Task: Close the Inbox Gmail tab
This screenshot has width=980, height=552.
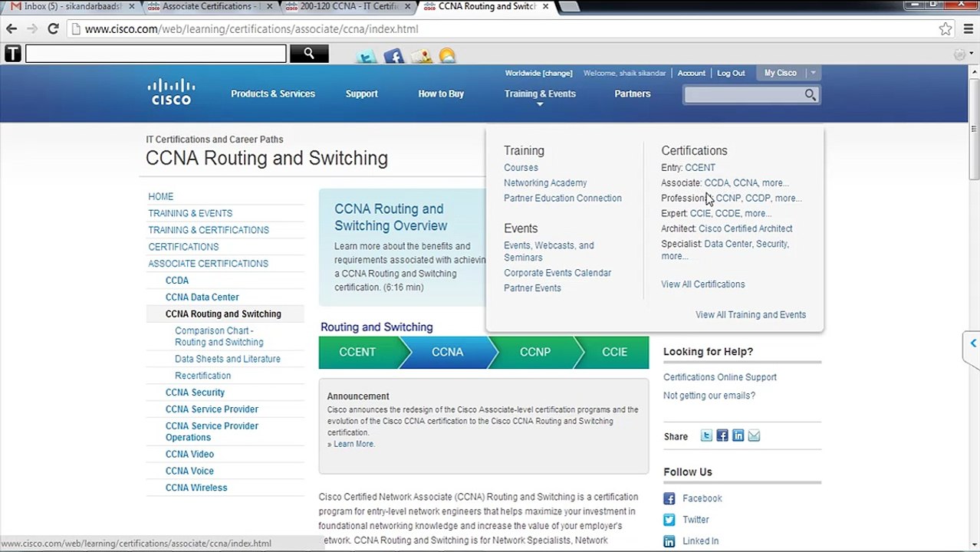Action: (x=131, y=7)
